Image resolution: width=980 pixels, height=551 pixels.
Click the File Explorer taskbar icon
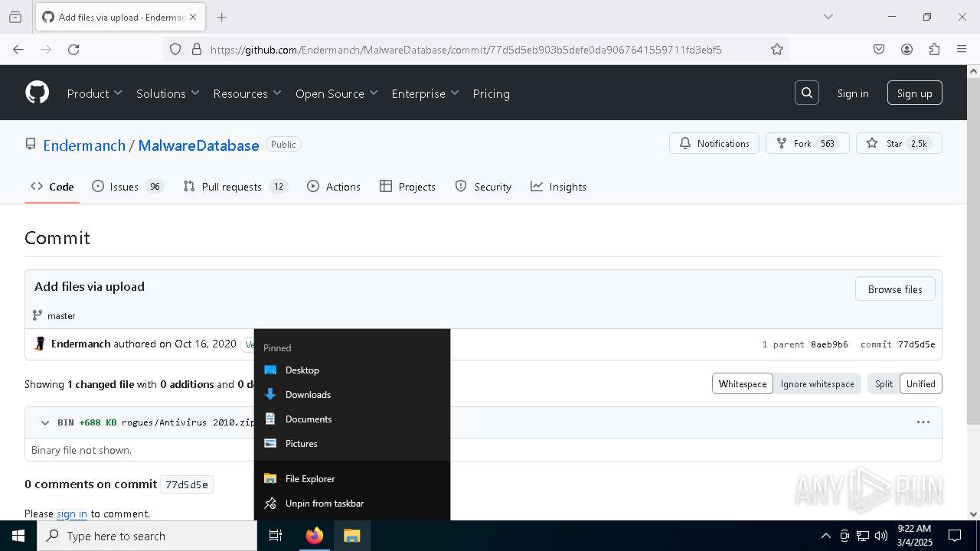coord(351,536)
